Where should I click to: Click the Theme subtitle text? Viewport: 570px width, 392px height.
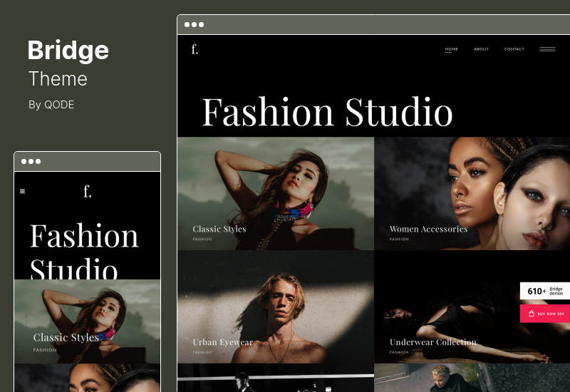click(x=58, y=78)
